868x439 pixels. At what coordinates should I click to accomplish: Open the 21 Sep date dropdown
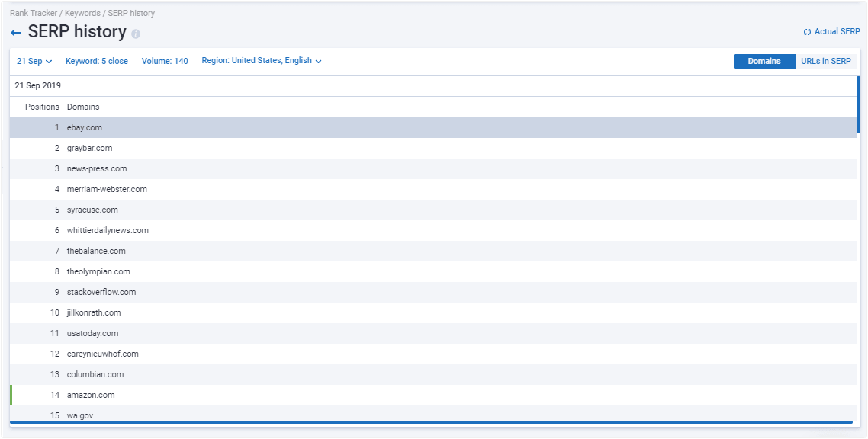point(34,61)
